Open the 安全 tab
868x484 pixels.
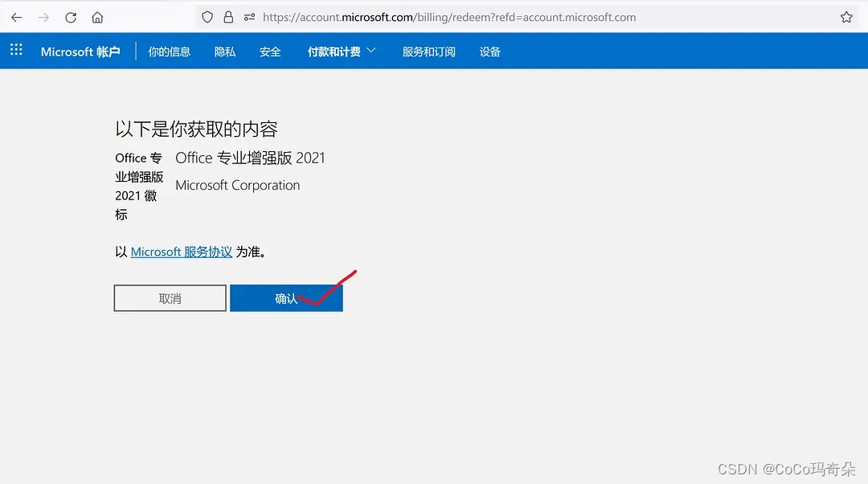(270, 51)
